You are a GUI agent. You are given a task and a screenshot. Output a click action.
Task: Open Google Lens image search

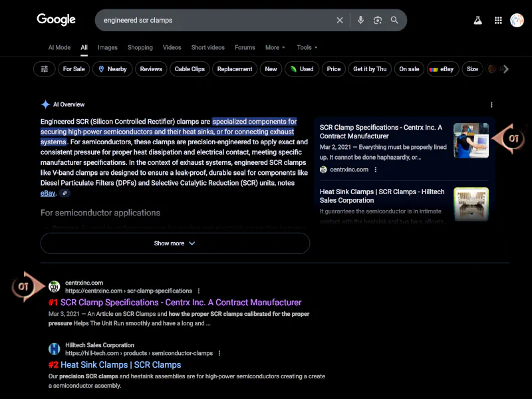(378, 21)
